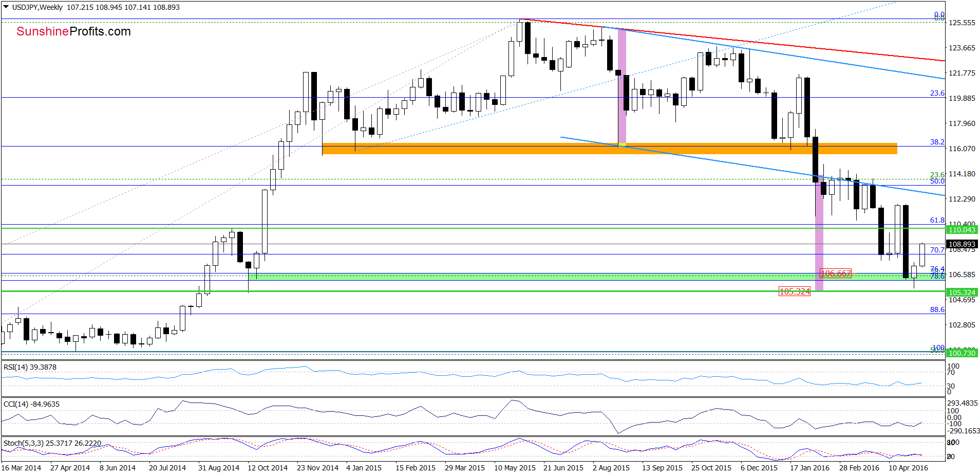Click the 25 Oct 2015 date label

coord(711,468)
